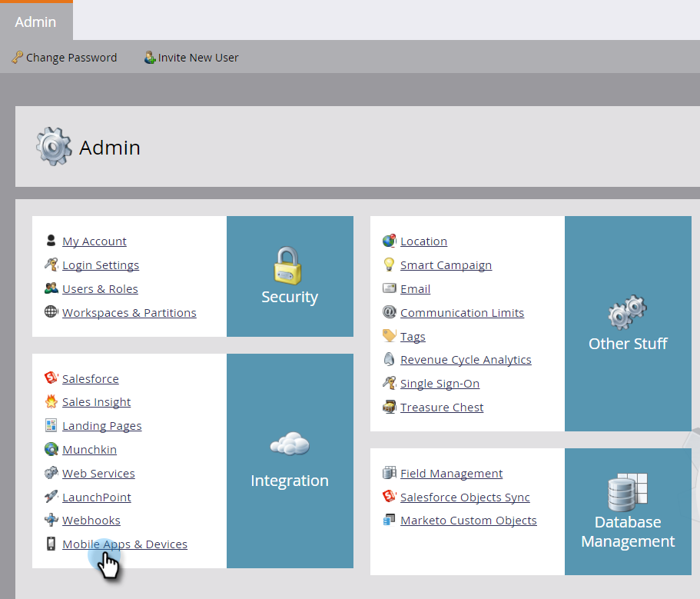The height and width of the screenshot is (599, 700).
Task: Click the icon beside Marketo Custom Objects
Action: pyautogui.click(x=390, y=520)
